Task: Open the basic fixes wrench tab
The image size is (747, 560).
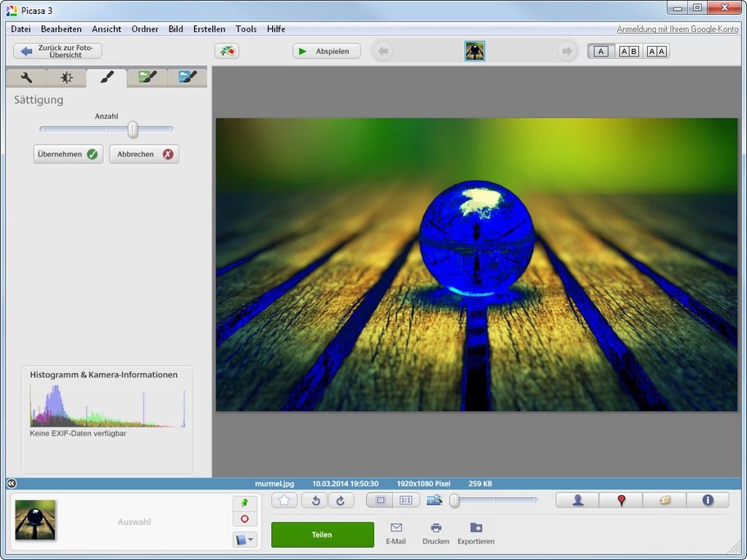Action: (x=26, y=78)
